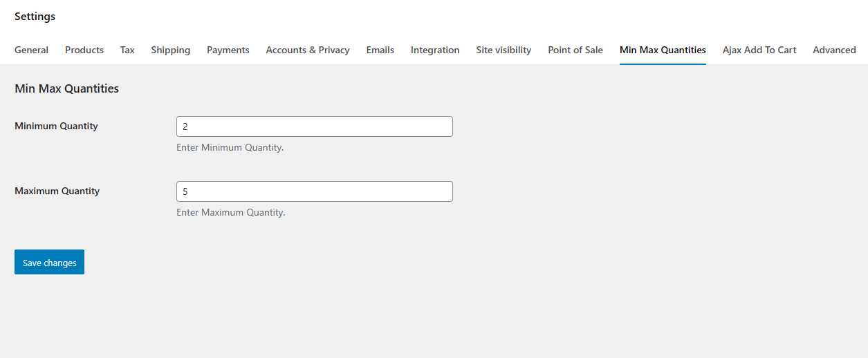The width and height of the screenshot is (868, 358).
Task: Click the "Enter Maximum Quantity." help text
Action: 230,212
